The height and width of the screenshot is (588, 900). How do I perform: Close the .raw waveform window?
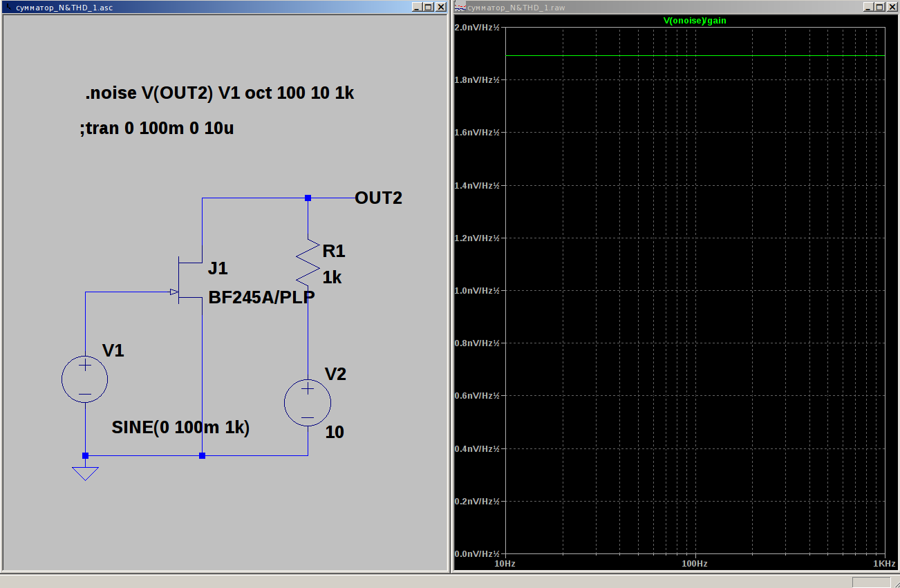pos(891,7)
